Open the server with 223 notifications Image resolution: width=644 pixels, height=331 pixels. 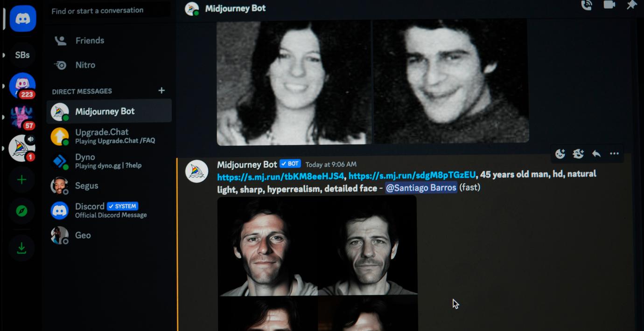(22, 86)
